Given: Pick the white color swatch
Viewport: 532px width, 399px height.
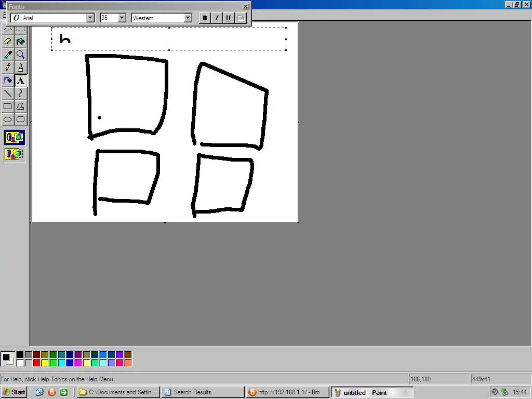Looking at the screenshot, I should click(x=20, y=363).
